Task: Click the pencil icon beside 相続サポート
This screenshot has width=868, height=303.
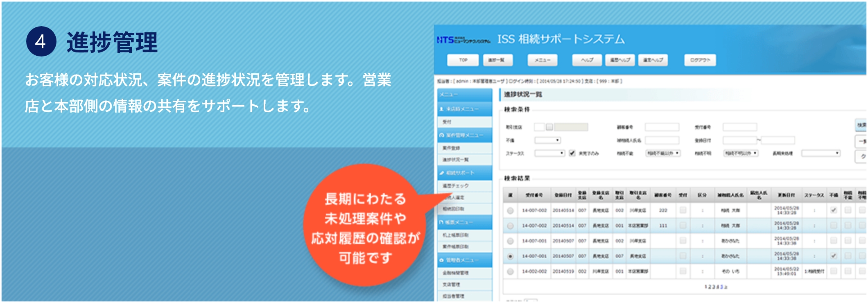Action: (x=442, y=173)
